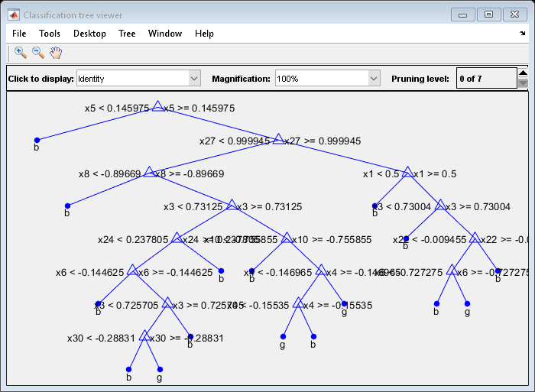The image size is (535, 392).
Task: Click the x3 < 0.73004 split node triangle
Action: [x=440, y=205]
